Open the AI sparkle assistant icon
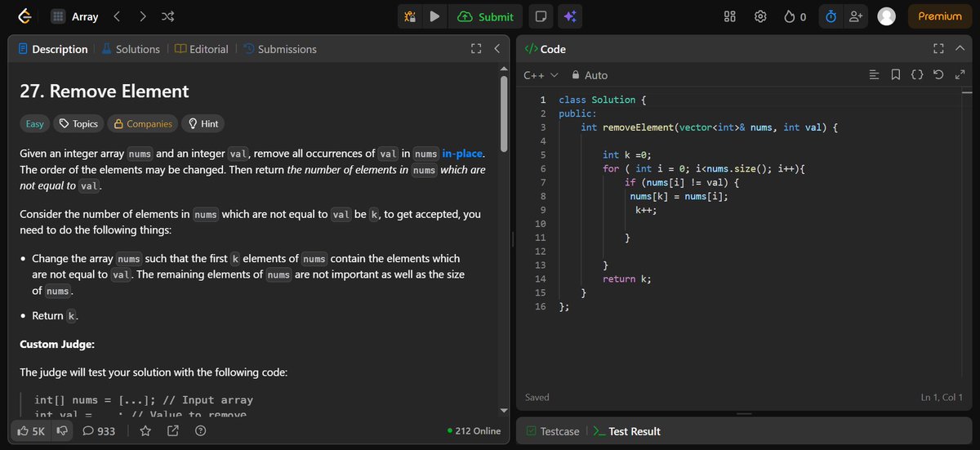Viewport: 980px width, 450px height. (x=570, y=16)
